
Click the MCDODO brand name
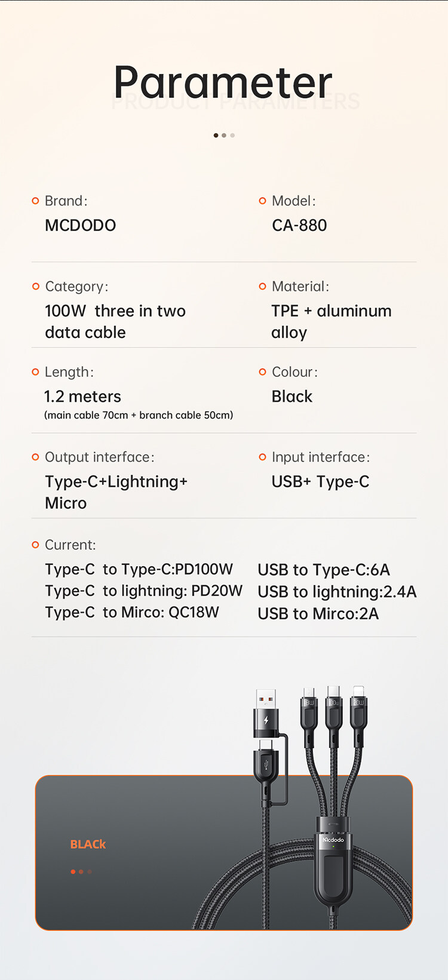click(81, 226)
